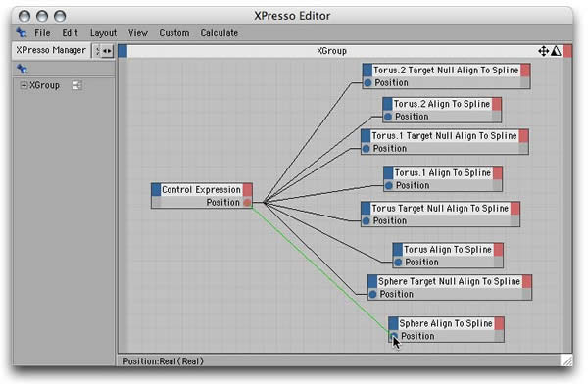
Task: Select the XPresso Manager tab
Action: [51, 50]
